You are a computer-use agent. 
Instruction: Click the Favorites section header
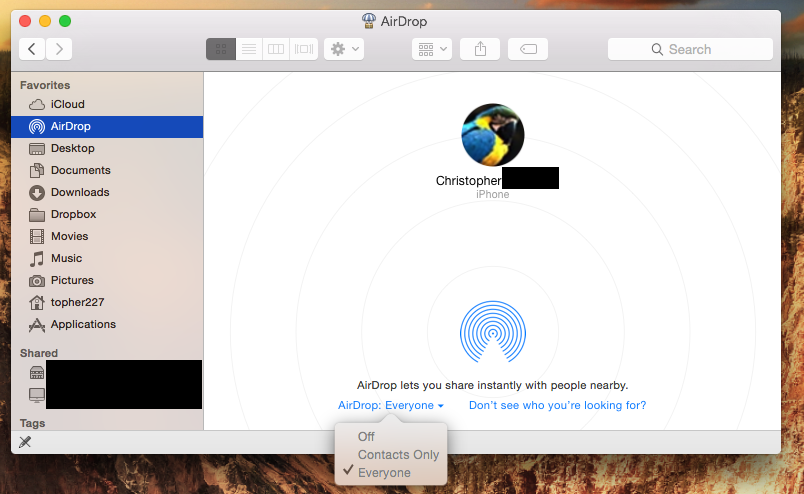[x=45, y=85]
